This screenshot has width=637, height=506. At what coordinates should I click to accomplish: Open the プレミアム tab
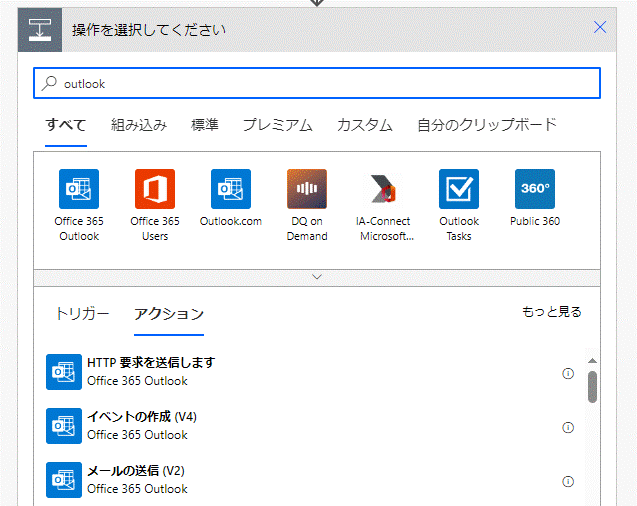click(277, 125)
